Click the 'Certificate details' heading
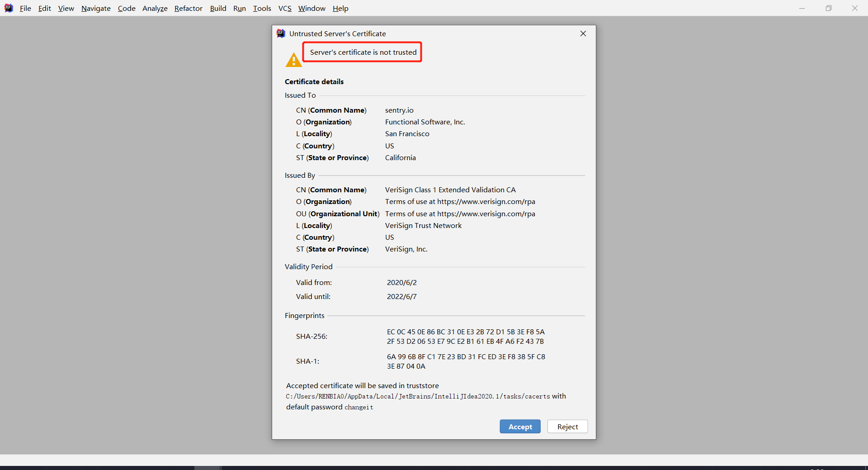The width and height of the screenshot is (868, 470). (314, 81)
